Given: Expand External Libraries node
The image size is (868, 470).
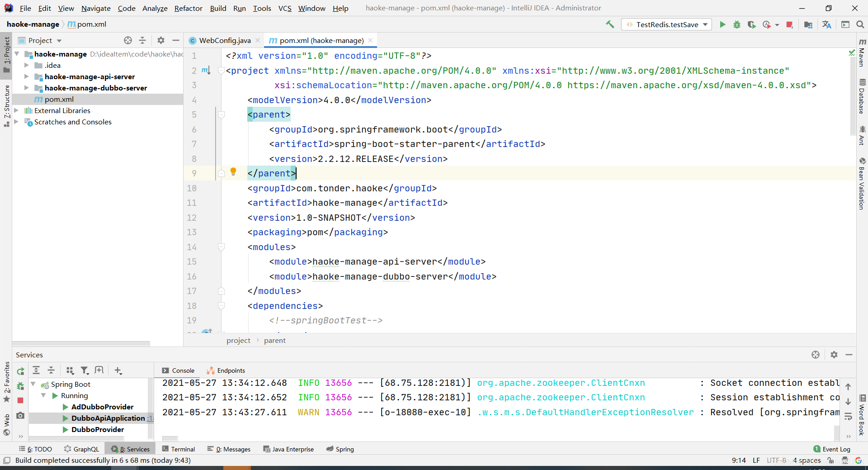Looking at the screenshot, I should coord(16,110).
